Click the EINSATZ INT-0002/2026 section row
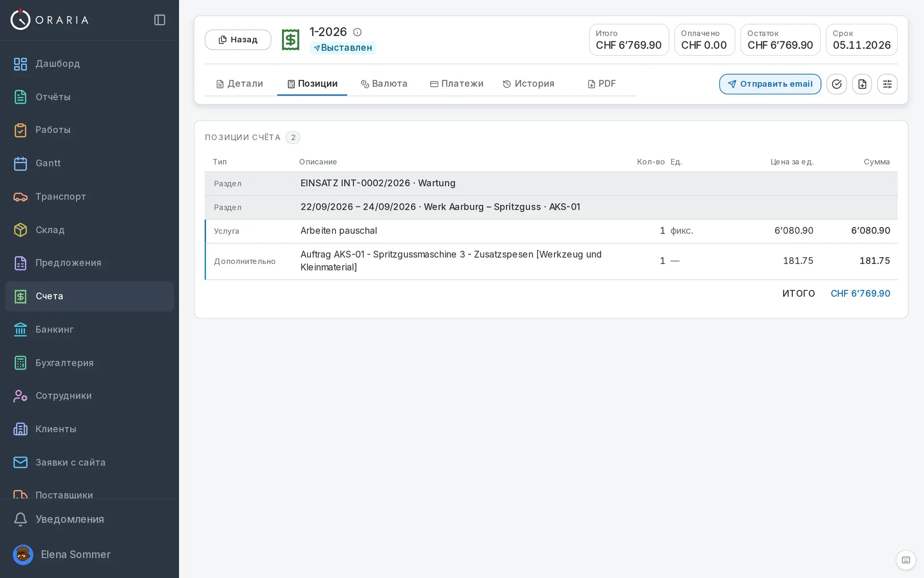The image size is (924, 578). [x=551, y=184]
